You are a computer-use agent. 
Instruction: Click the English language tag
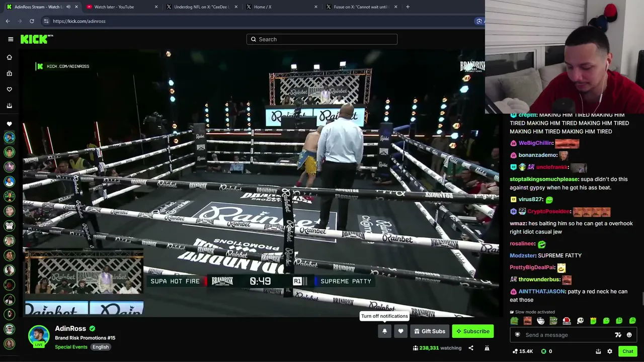(101, 347)
